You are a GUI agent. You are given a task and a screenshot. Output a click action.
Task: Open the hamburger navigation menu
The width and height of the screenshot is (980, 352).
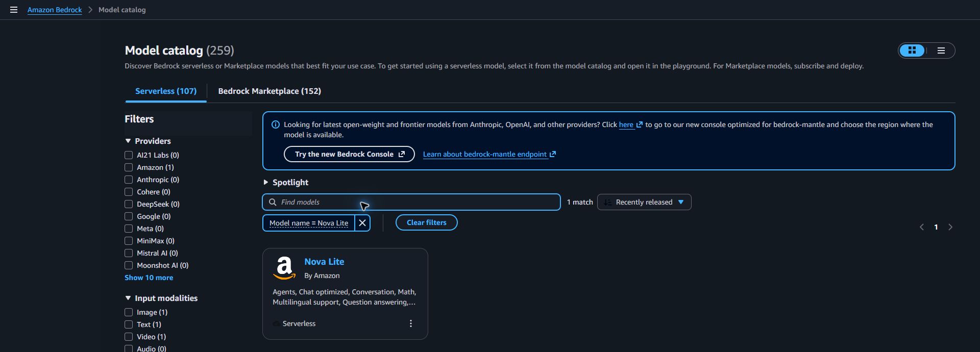tap(14, 10)
